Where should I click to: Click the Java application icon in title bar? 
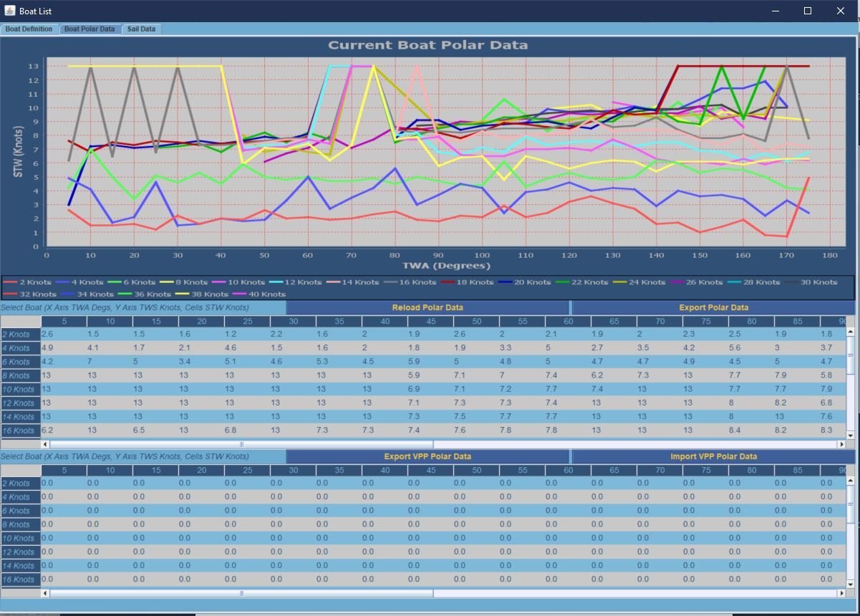click(9, 11)
